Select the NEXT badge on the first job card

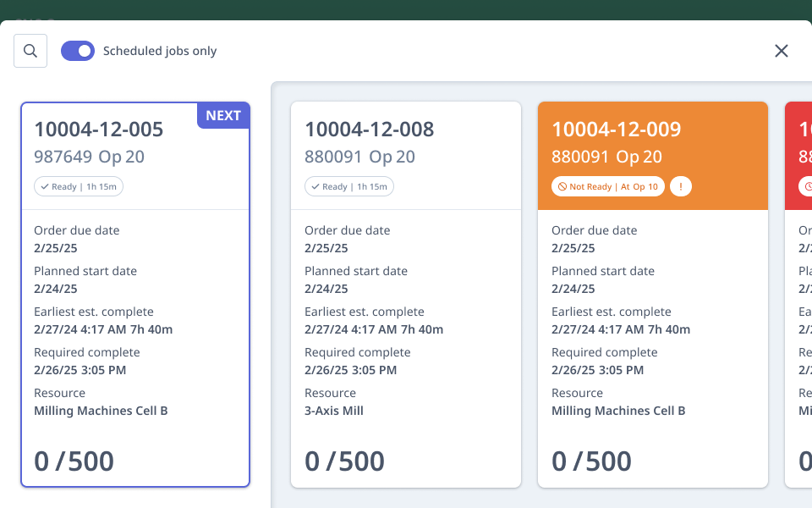click(222, 115)
